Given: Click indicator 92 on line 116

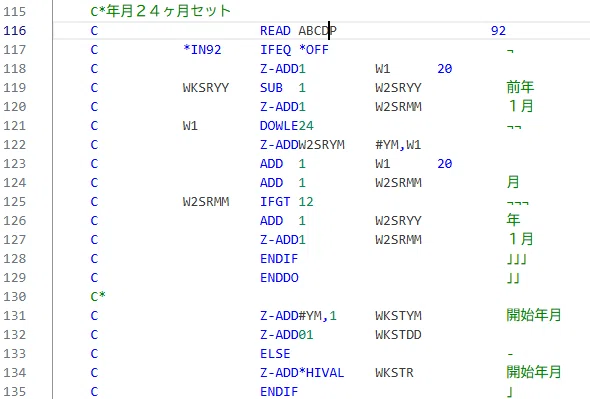Looking at the screenshot, I should [x=498, y=30].
